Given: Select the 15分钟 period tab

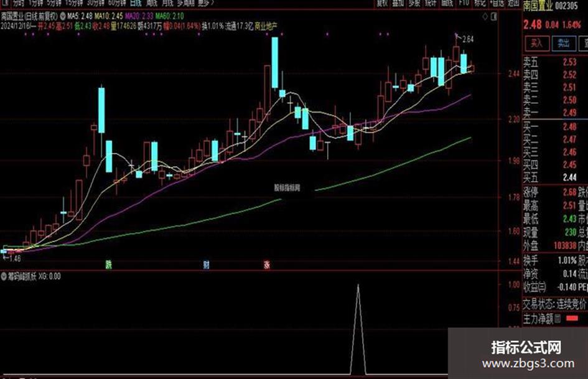Looking at the screenshot, I should (74, 2).
